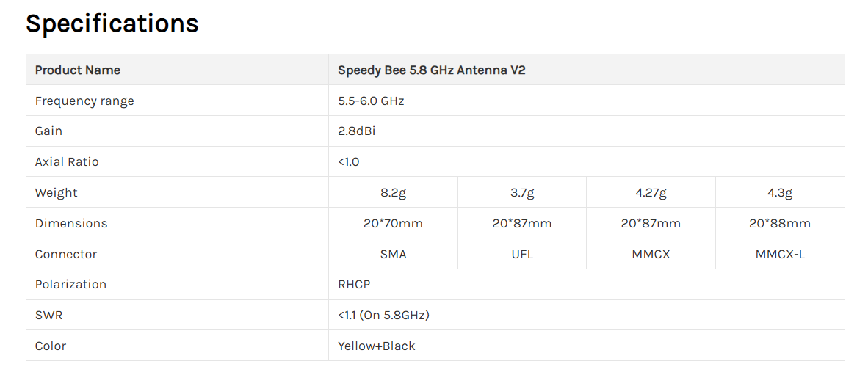Click the 20*70mm dimensions cell
This screenshot has height=386, width=868.
pyautogui.click(x=393, y=223)
